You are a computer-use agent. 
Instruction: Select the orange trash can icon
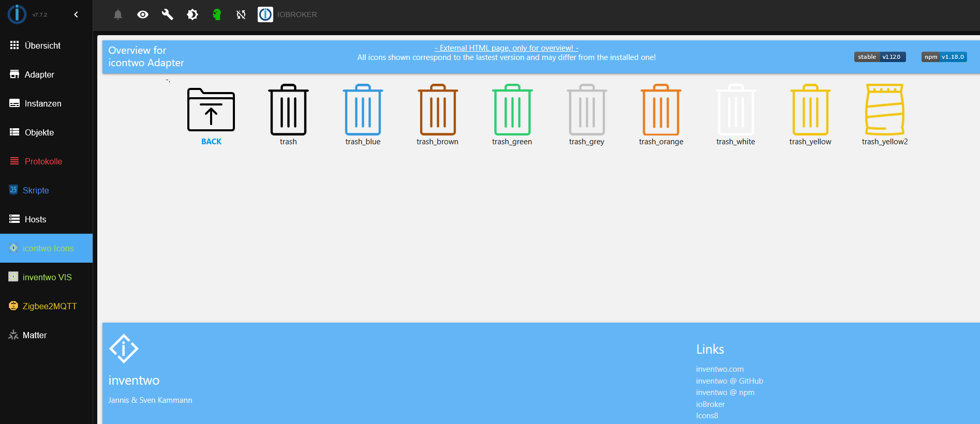pos(661,110)
